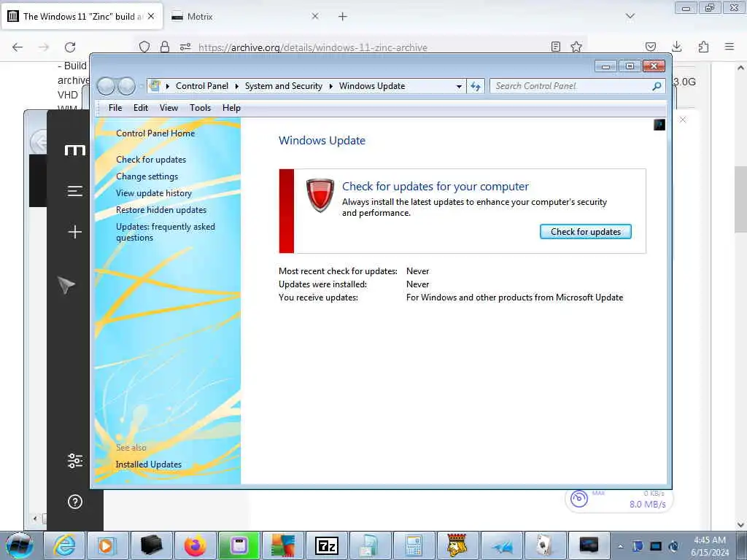
Task: Open Updates frequently asked questions link
Action: pyautogui.click(x=166, y=232)
